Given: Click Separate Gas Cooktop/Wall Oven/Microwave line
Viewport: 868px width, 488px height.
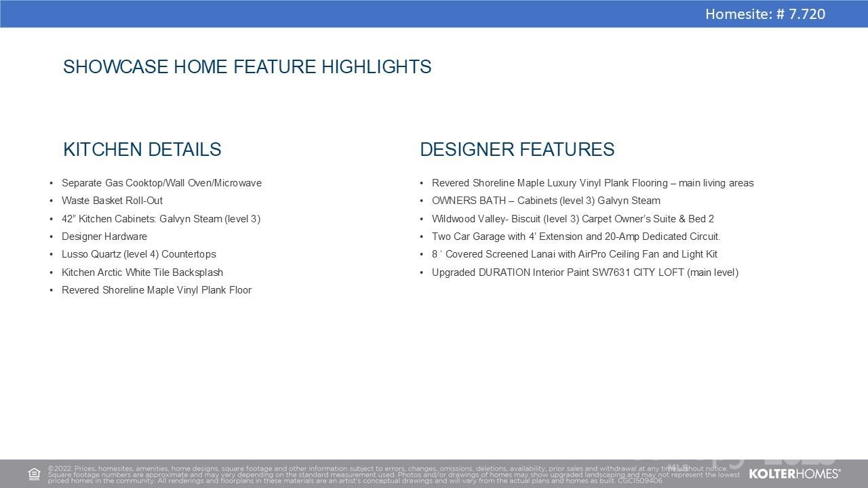Looking at the screenshot, I should [x=161, y=183].
